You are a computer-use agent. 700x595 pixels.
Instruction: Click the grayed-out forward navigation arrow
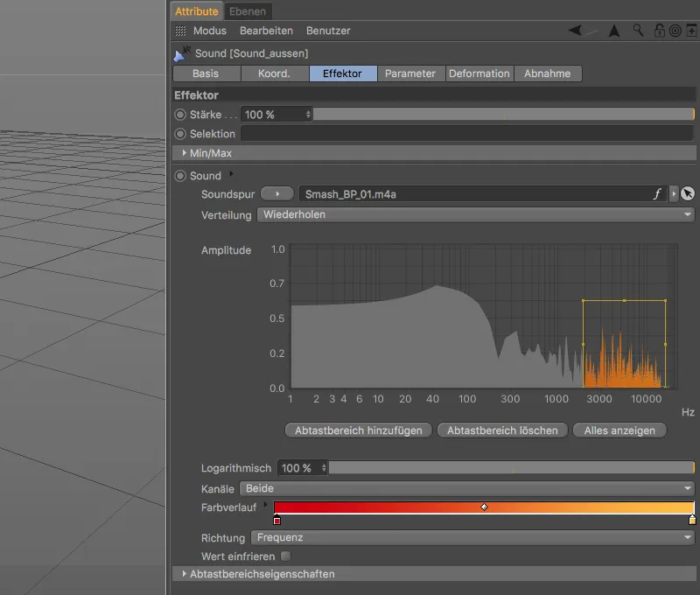pyautogui.click(x=591, y=31)
